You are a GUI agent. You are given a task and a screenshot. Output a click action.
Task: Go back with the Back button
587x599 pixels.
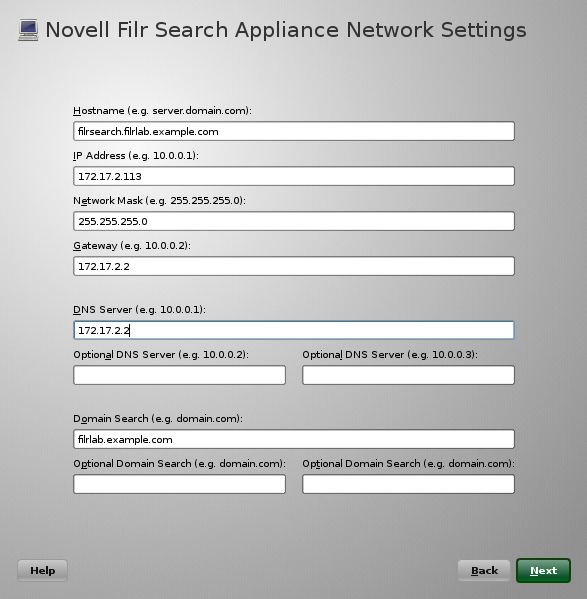pyautogui.click(x=484, y=570)
